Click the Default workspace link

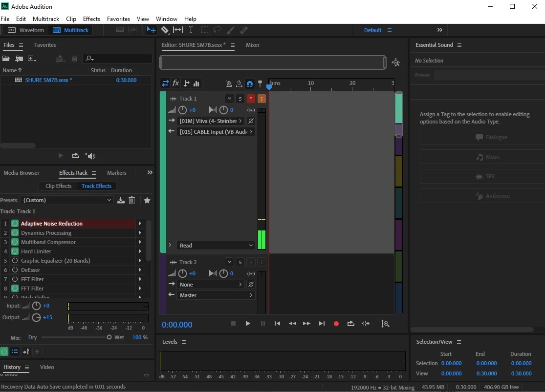[x=372, y=30]
